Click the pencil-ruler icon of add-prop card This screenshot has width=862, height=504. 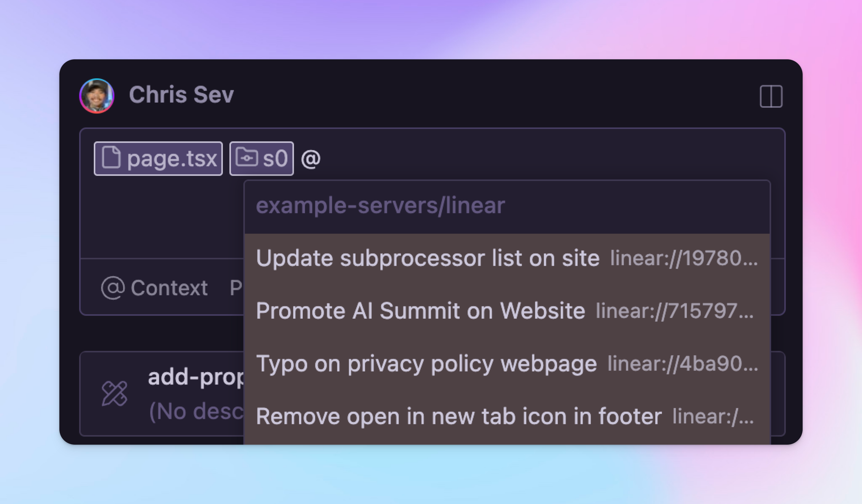point(114,394)
